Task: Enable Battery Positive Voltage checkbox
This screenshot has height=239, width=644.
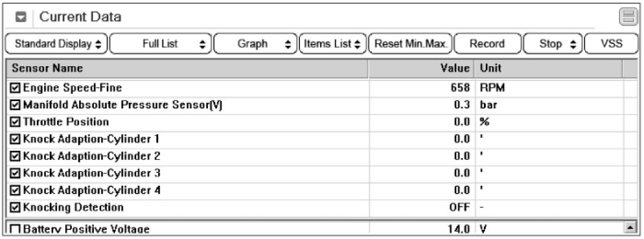Action: tap(15, 229)
